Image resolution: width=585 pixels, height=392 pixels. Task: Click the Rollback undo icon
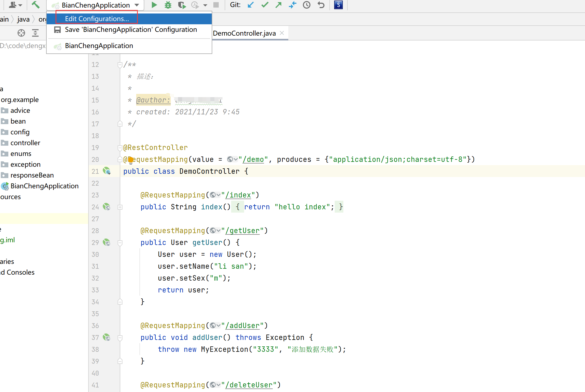pos(321,5)
